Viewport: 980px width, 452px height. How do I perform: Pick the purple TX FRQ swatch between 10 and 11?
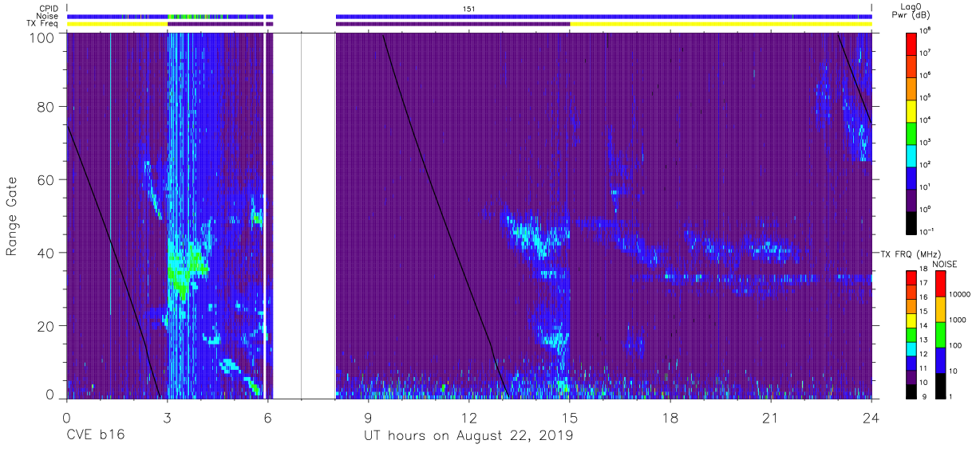[x=912, y=377]
